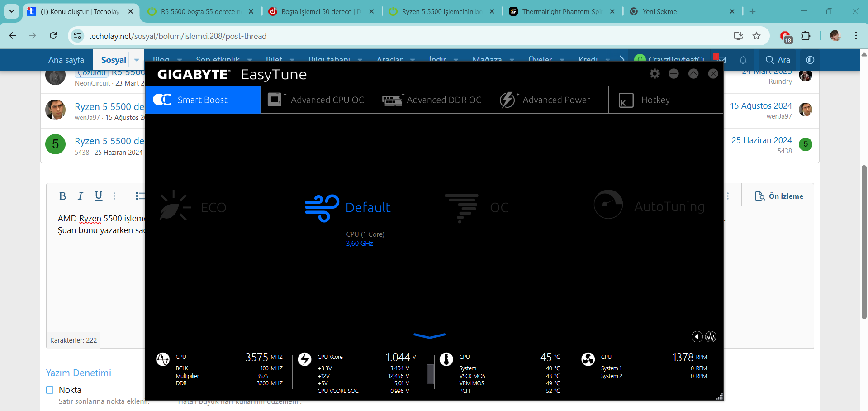Open Chrome's three-dot menu

(856, 36)
